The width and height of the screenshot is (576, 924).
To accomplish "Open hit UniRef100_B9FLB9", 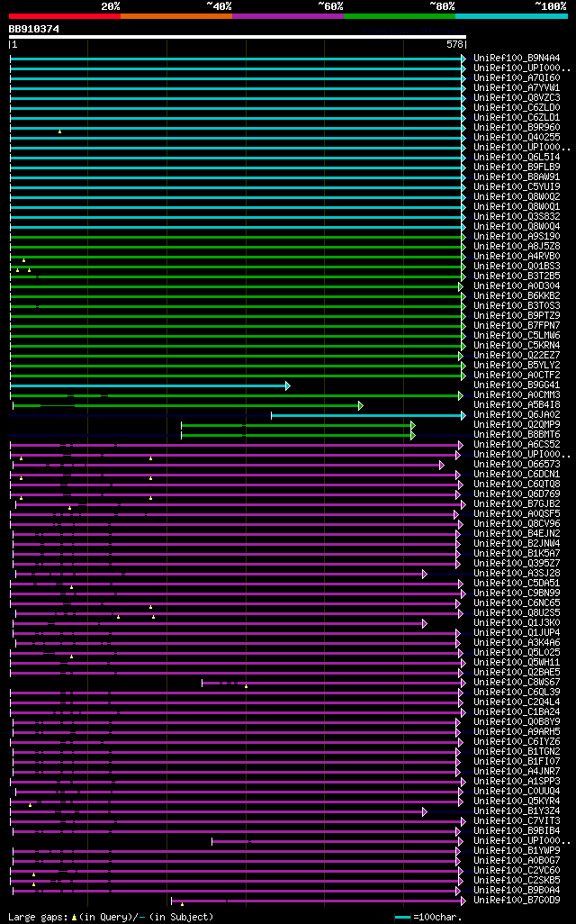I will (517, 167).
